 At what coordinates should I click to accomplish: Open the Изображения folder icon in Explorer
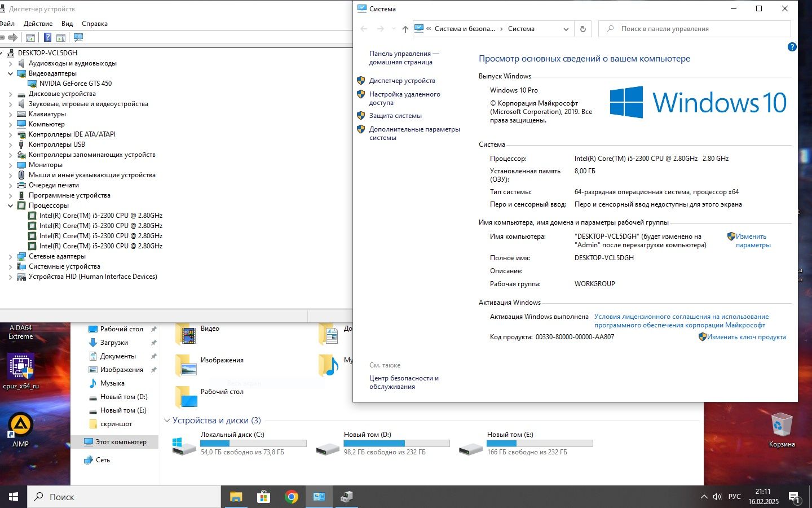point(186,365)
